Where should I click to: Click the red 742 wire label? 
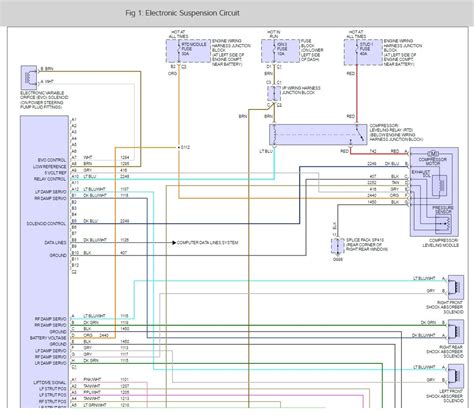[373, 151]
